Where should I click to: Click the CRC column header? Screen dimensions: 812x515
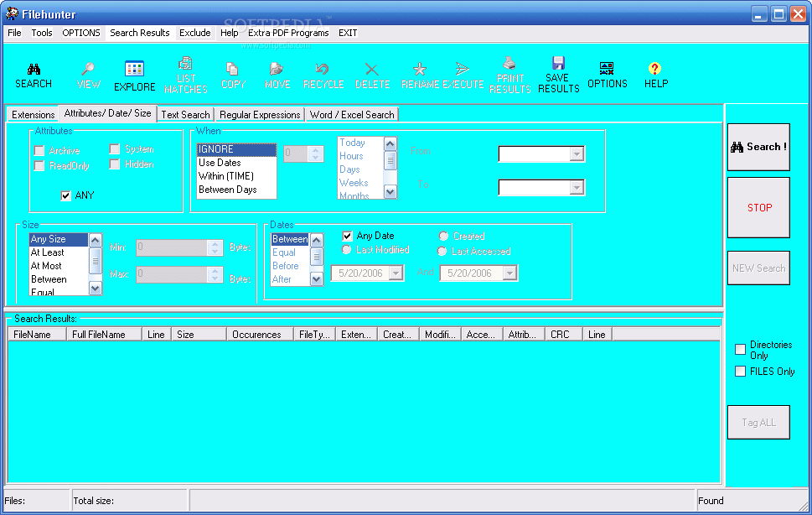pyautogui.click(x=564, y=335)
